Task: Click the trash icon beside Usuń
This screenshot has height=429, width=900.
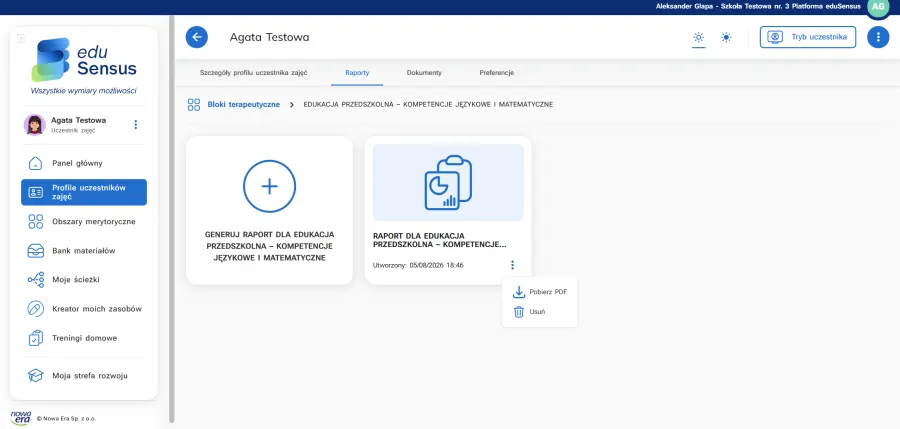Action: (519, 312)
